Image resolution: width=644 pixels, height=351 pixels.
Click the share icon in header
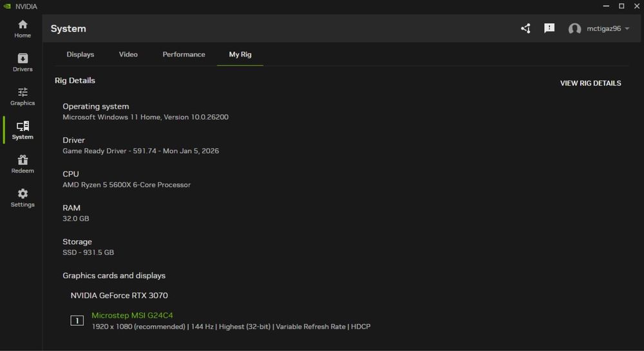(526, 28)
